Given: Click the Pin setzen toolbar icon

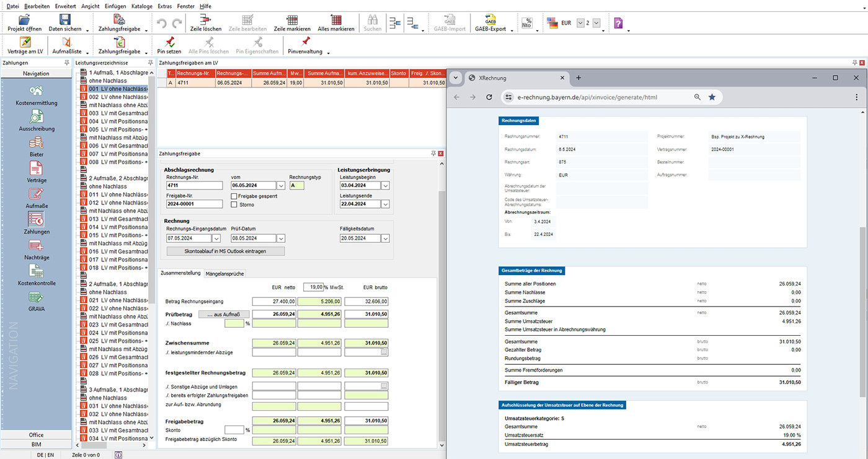Looking at the screenshot, I should coord(169,42).
